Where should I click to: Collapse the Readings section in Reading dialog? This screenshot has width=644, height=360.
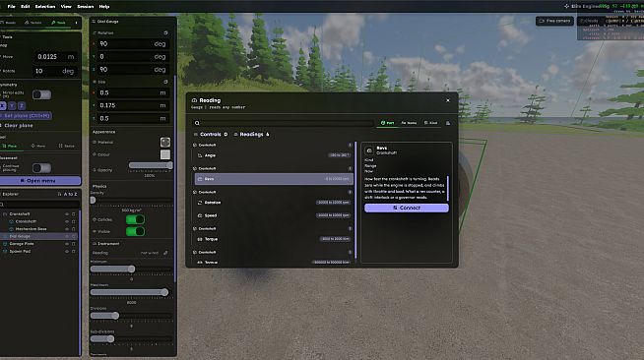(x=251, y=134)
